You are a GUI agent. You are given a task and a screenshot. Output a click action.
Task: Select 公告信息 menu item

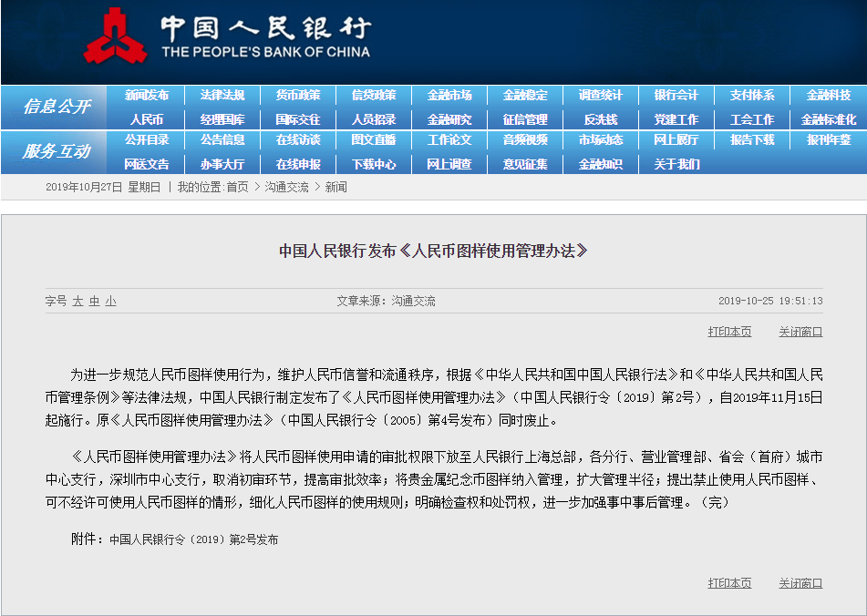pyautogui.click(x=222, y=139)
